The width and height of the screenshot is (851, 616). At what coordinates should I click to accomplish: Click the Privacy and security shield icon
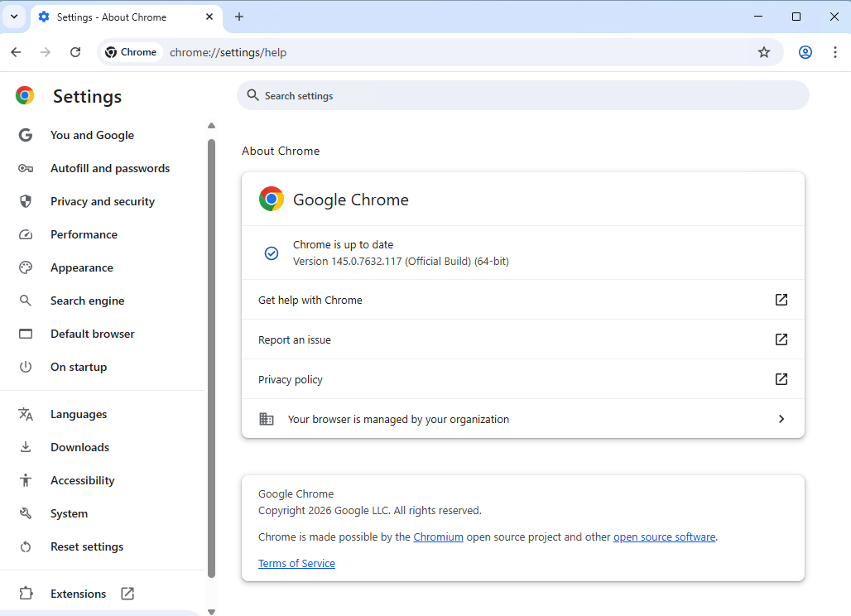point(26,201)
